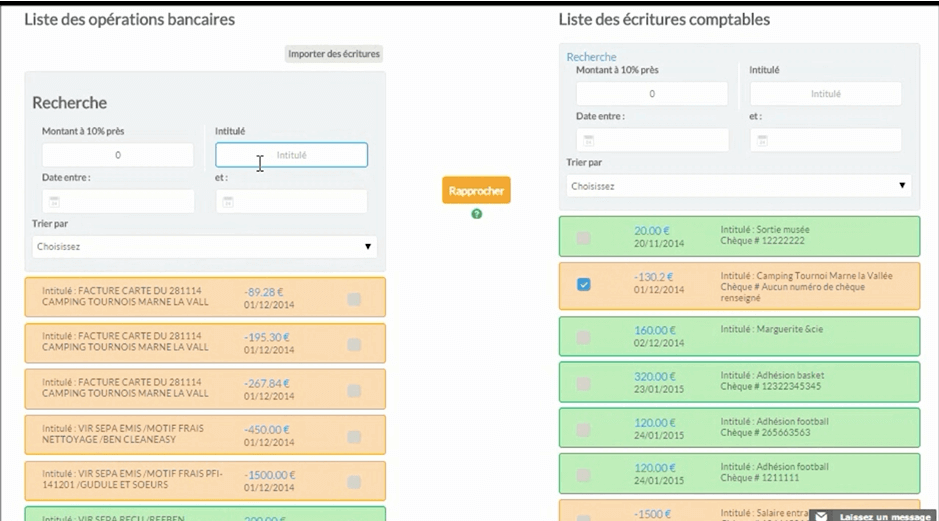Click amount '20.00 €' in accounting list
This screenshot has height=521, width=939.
[652, 231]
